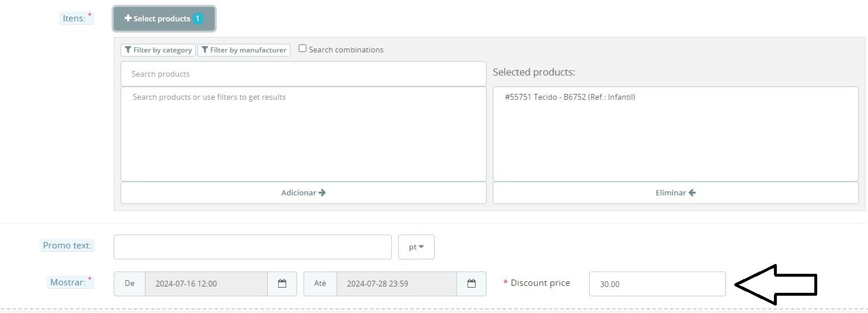Open the start date calendar picker icon
This screenshot has width=868, height=313.
282,284
